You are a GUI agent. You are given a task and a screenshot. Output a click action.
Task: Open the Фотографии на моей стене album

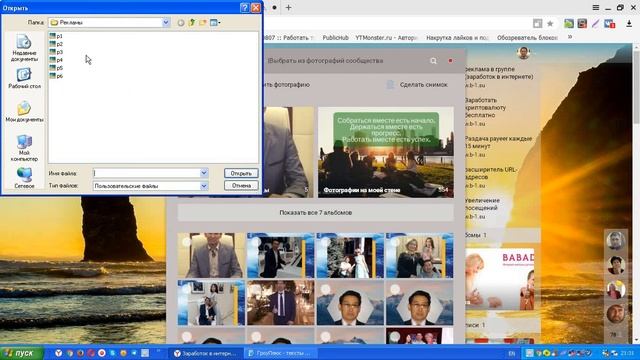coord(386,152)
